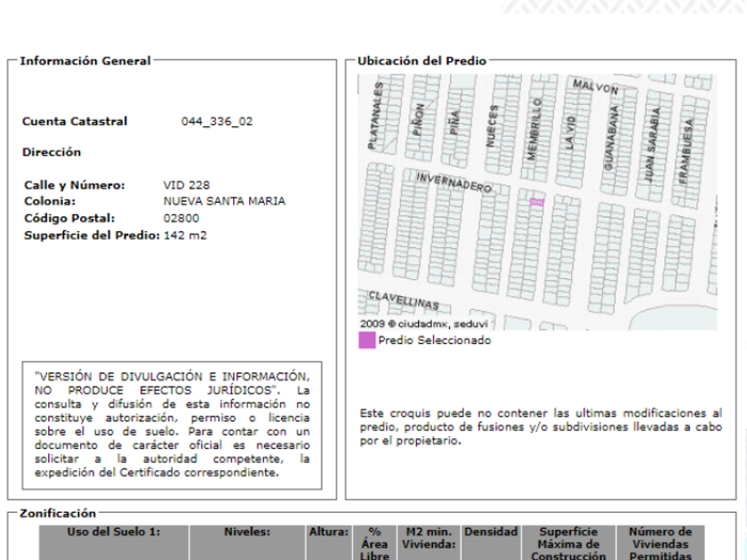Click the Calle y Número label
747x560 pixels.
coord(75,185)
